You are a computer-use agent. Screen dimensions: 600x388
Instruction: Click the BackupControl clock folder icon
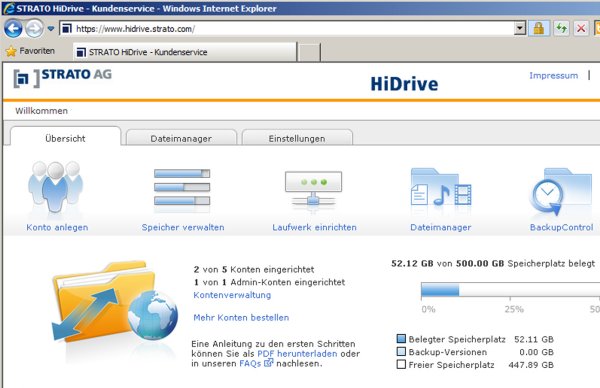(562, 191)
